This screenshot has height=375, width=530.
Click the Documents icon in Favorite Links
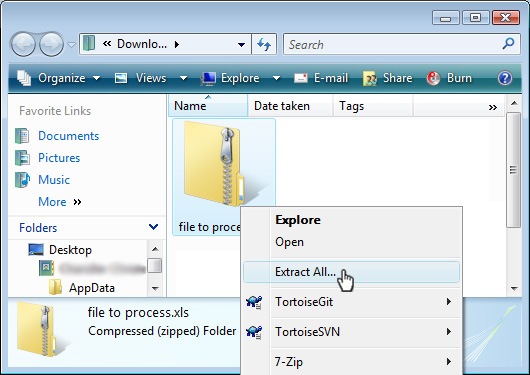22,136
